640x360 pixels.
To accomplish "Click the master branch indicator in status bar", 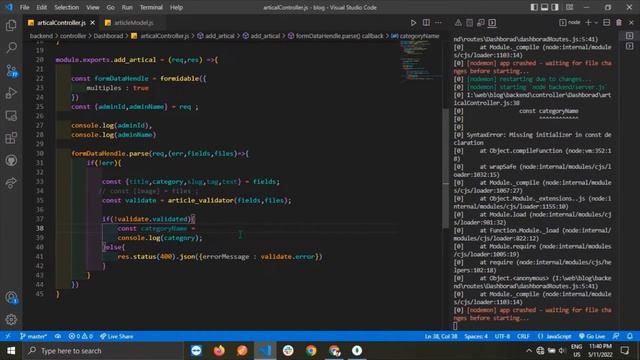I will 33,336.
